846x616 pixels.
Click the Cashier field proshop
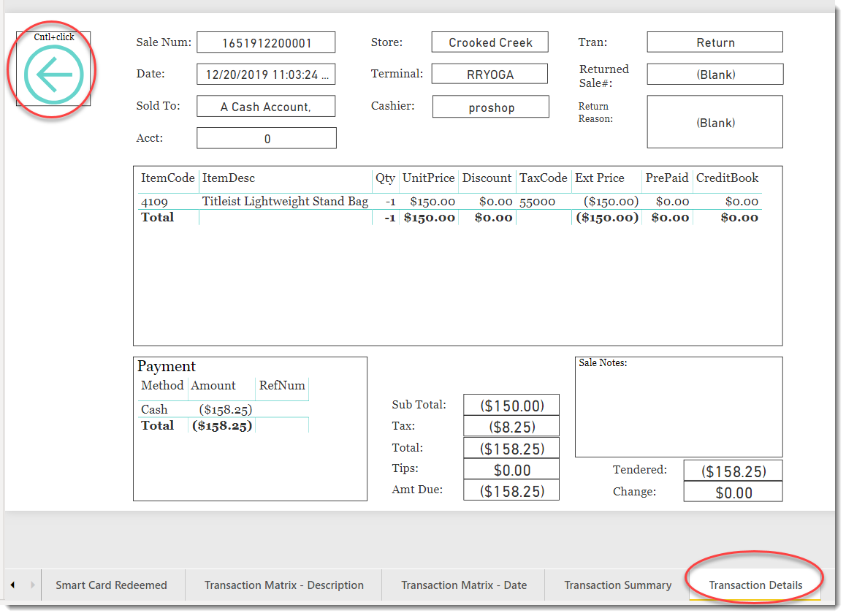pyautogui.click(x=490, y=106)
